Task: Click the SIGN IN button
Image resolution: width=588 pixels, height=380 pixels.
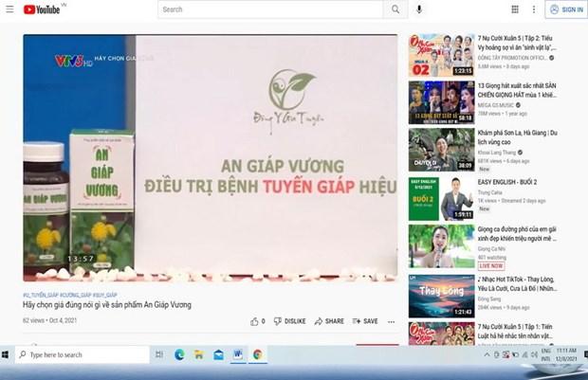Action: [566, 9]
